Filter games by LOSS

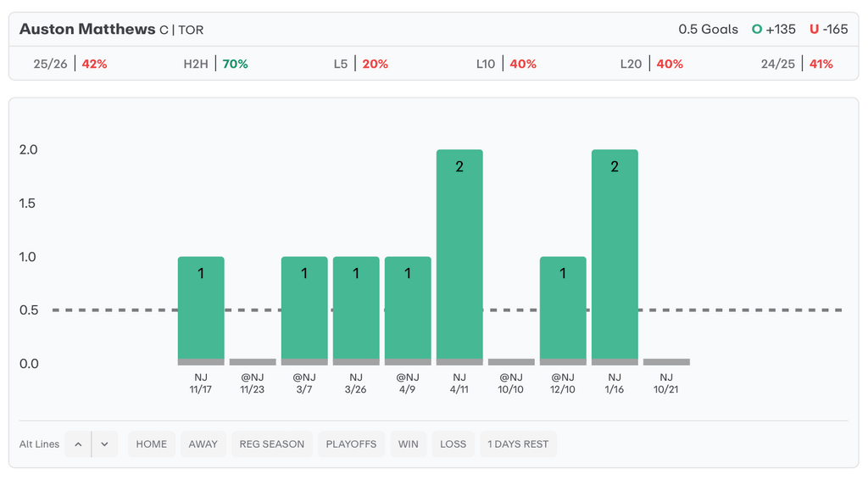453,444
